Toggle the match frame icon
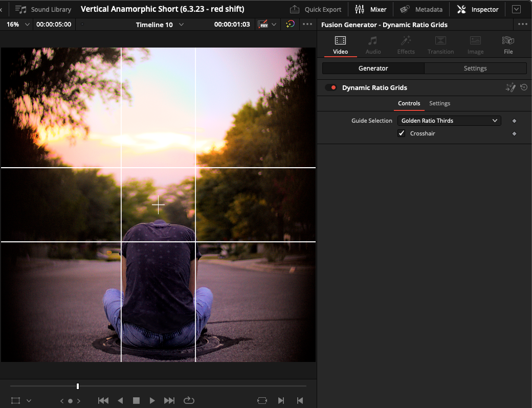Viewport: 532px width, 408px height. 262,400
